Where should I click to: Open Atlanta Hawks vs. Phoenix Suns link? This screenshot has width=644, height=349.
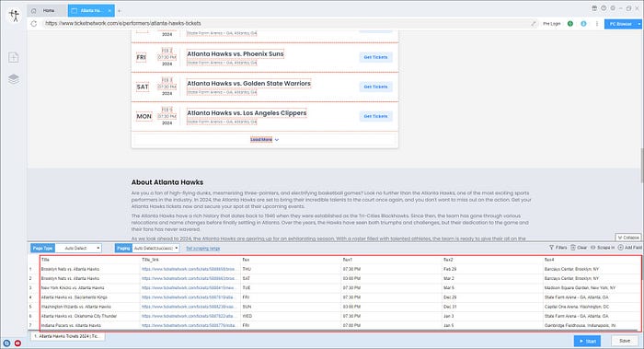236,53
